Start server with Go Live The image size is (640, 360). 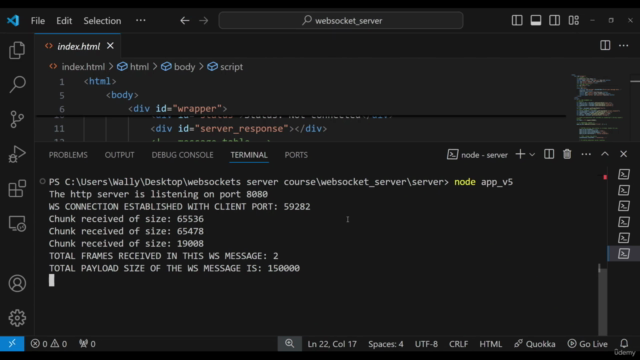[x=587, y=344]
